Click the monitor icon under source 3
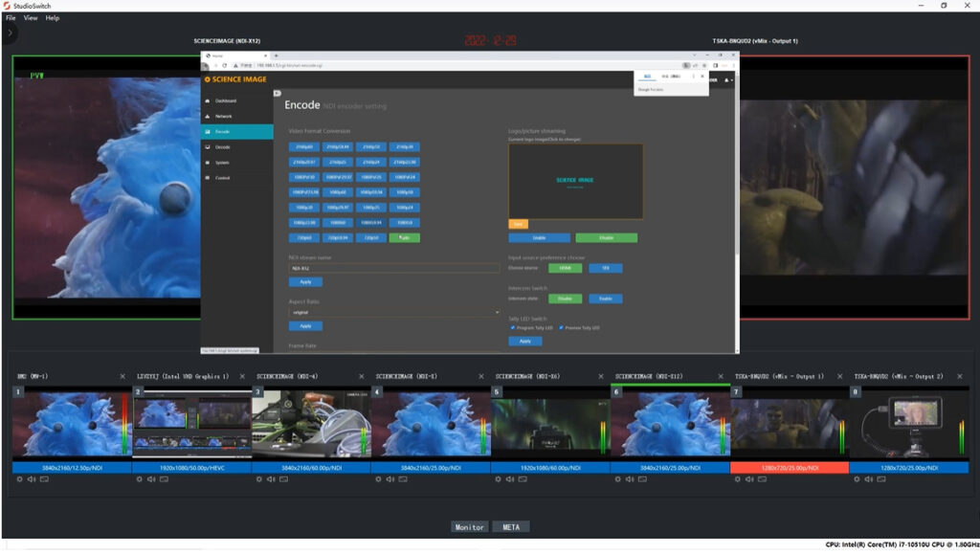This screenshot has width=980, height=554. click(x=283, y=479)
